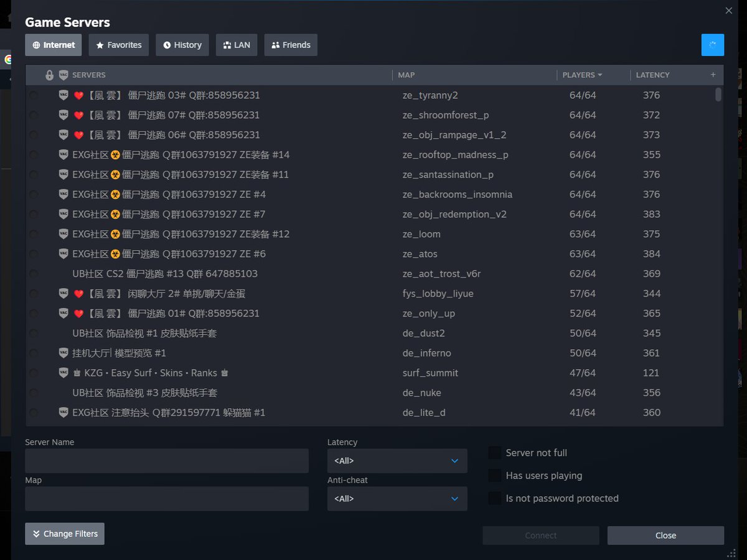Click map name ze_obj_redemption_v2

[454, 214]
